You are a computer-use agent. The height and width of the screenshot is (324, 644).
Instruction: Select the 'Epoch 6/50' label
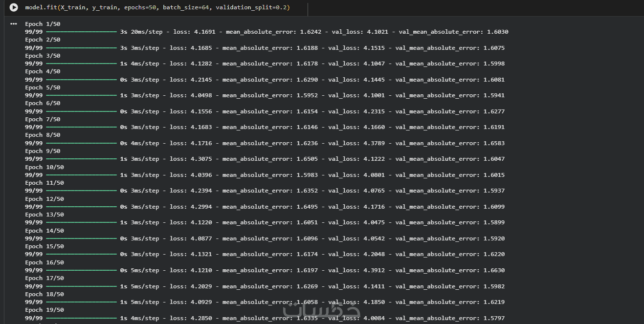point(43,103)
